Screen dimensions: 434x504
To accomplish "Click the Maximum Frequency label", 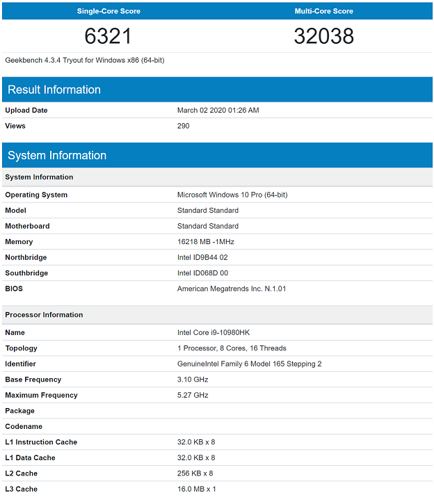I will 41,395.
